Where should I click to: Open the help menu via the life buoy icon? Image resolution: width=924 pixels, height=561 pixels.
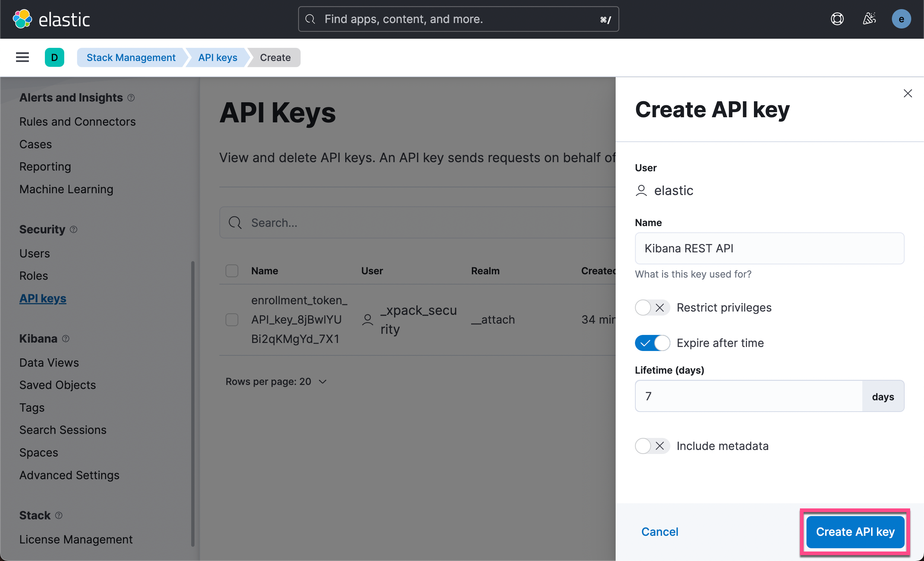(x=838, y=19)
